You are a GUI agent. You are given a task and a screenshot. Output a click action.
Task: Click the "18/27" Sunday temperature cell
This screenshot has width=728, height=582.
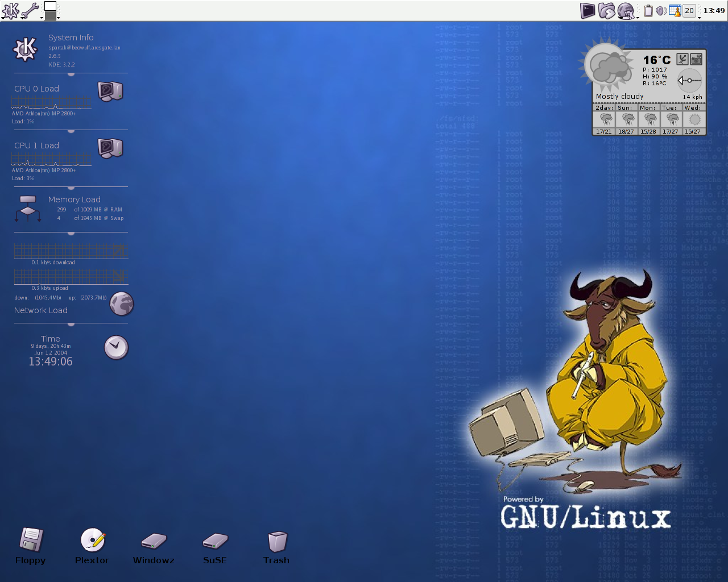point(626,131)
